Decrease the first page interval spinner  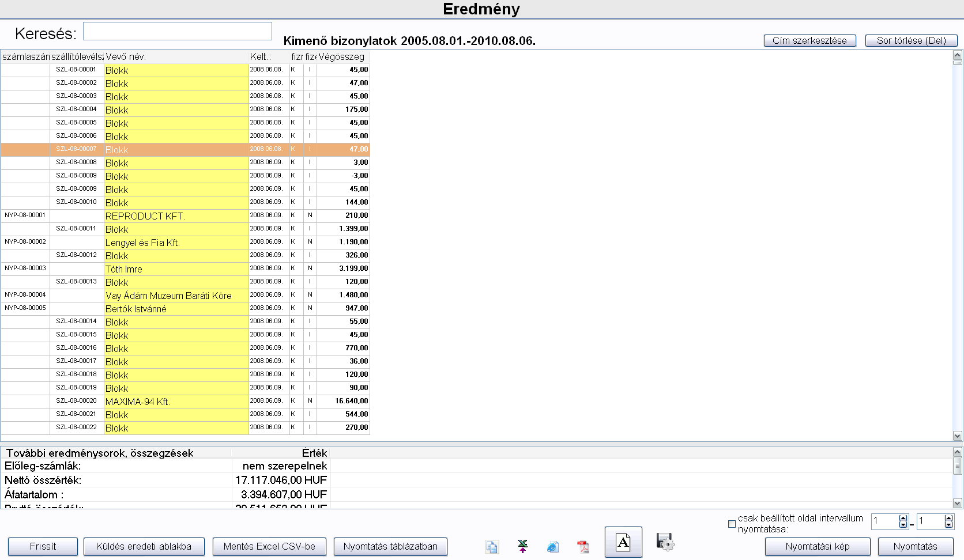[x=903, y=525]
